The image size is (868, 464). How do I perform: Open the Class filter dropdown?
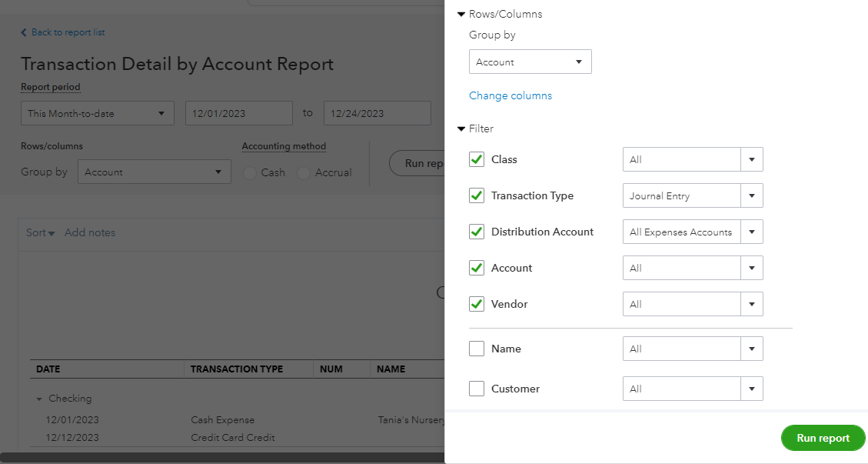(x=751, y=159)
